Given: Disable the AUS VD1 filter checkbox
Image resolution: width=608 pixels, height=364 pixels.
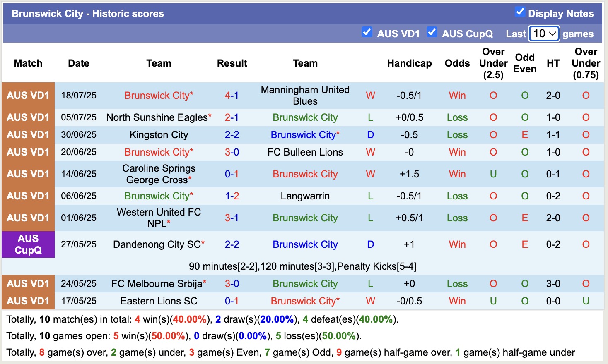Looking at the screenshot, I should (367, 32).
